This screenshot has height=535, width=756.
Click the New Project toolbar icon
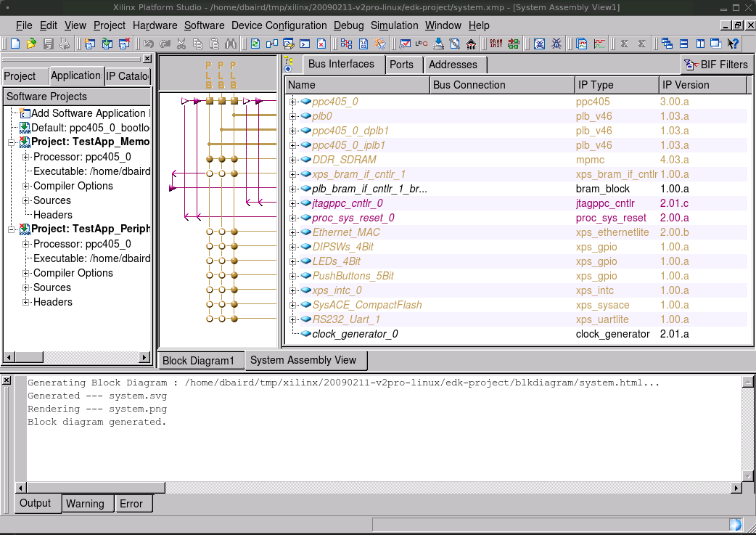point(15,44)
